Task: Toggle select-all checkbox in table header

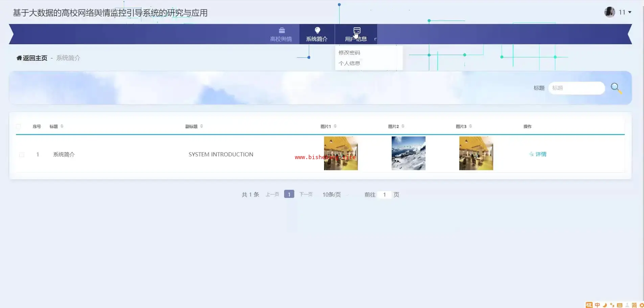Action: (18, 127)
